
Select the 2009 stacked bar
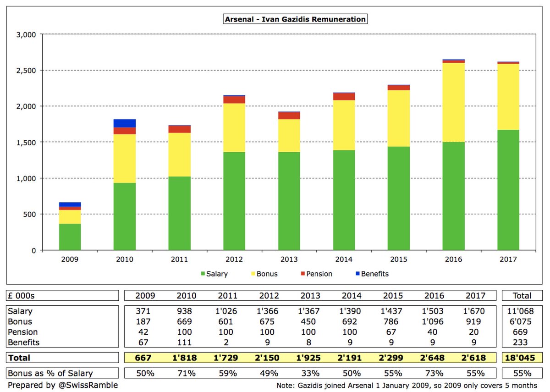[70, 226]
